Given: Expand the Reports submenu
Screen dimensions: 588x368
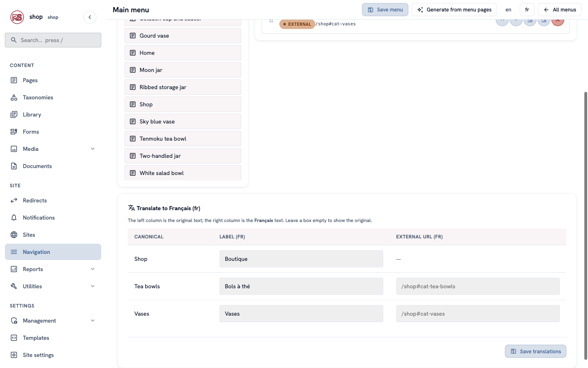Looking at the screenshot, I should [x=93, y=269].
